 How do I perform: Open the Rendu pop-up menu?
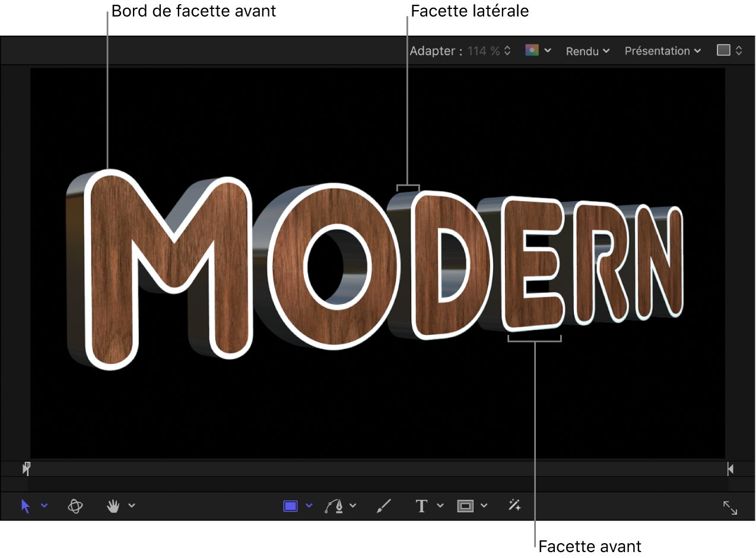point(587,51)
